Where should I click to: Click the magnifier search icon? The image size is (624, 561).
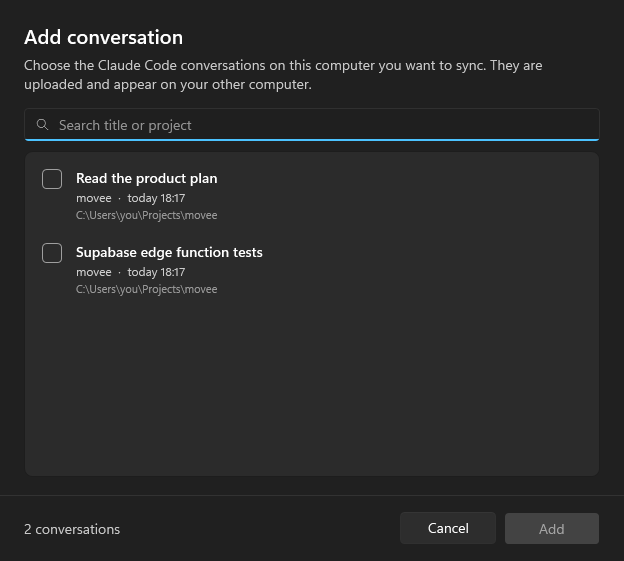42,125
